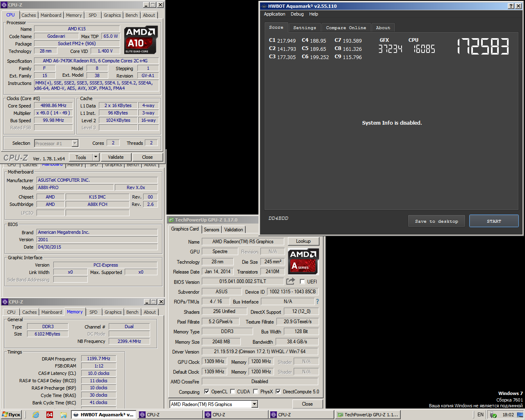
Task: Open the Application menu in Aquamark
Action: (274, 14)
